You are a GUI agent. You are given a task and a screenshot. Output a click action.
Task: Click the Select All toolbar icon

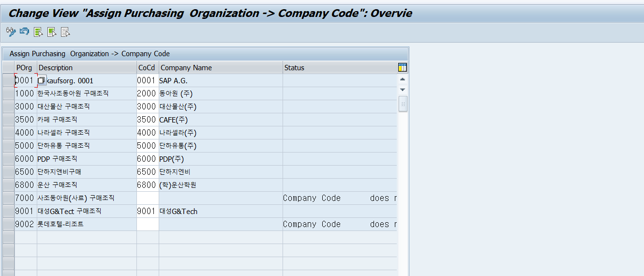[x=38, y=32]
